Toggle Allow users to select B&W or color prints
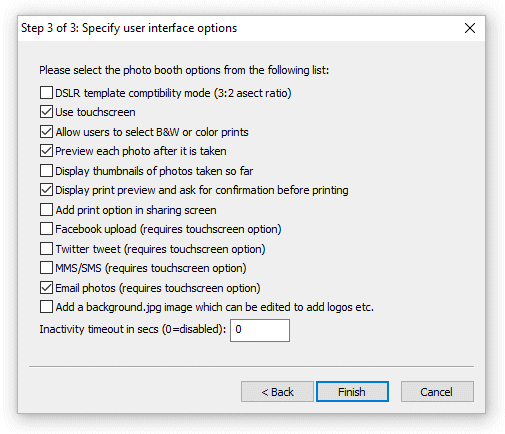This screenshot has height=434, width=505. click(x=46, y=132)
